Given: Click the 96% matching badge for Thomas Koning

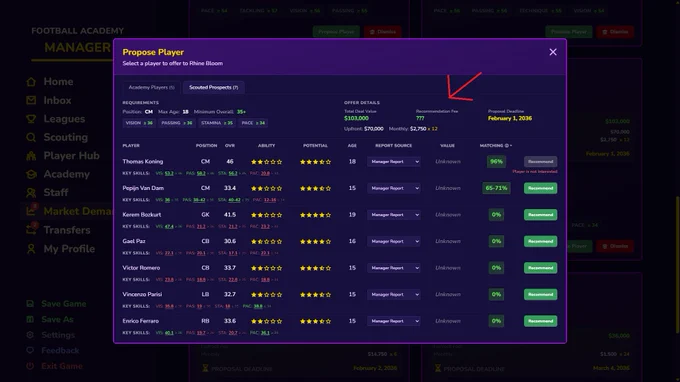Looking at the screenshot, I should (x=496, y=161).
